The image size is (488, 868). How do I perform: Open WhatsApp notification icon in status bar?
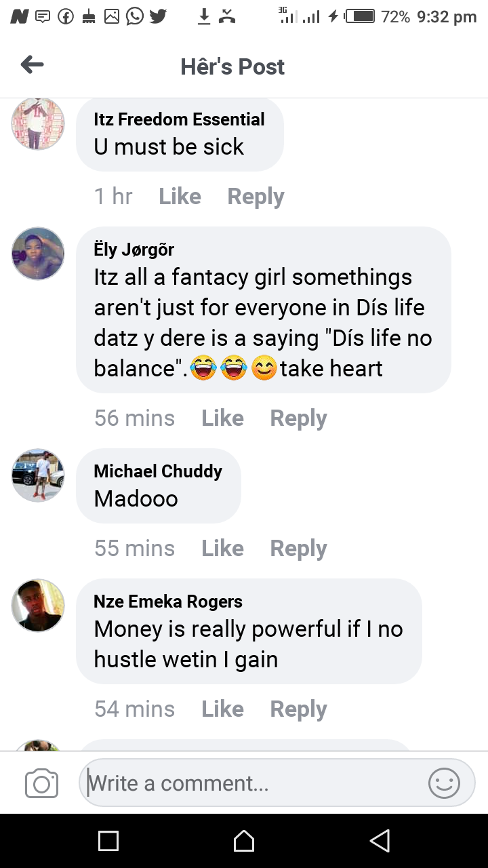[134, 16]
